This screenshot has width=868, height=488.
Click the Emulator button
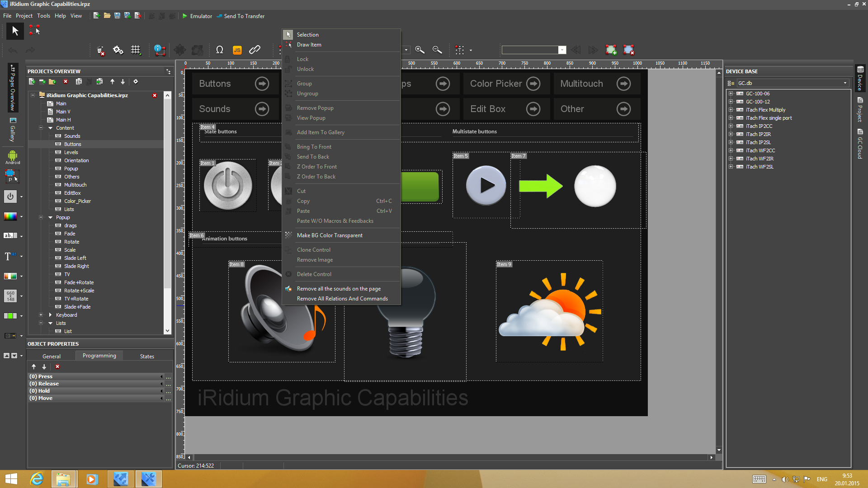197,16
